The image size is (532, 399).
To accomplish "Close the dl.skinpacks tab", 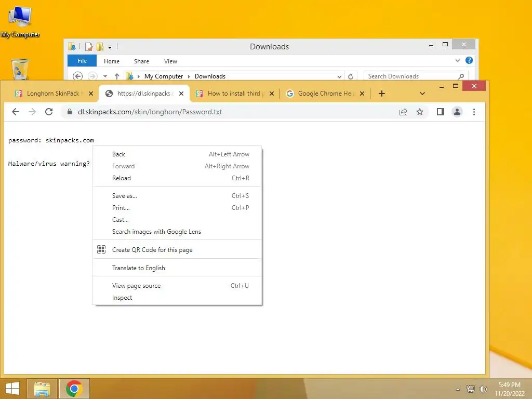I will [x=181, y=94].
